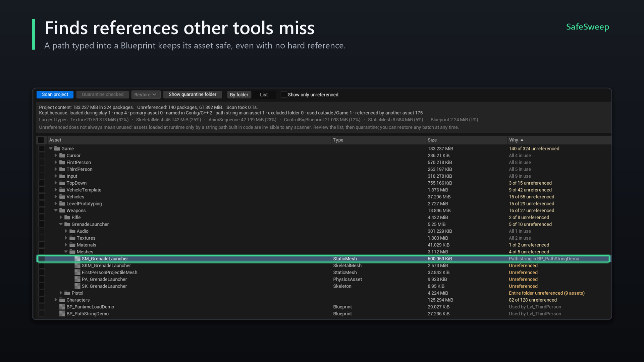The height and width of the screenshot is (362, 644).
Task: Click SM_GrenadeLauncher asset thumbnail icon
Action: pyautogui.click(x=77, y=258)
